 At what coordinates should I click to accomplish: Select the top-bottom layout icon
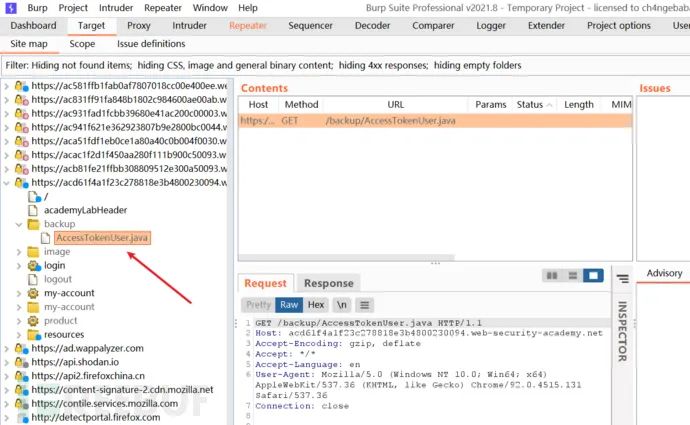573,275
